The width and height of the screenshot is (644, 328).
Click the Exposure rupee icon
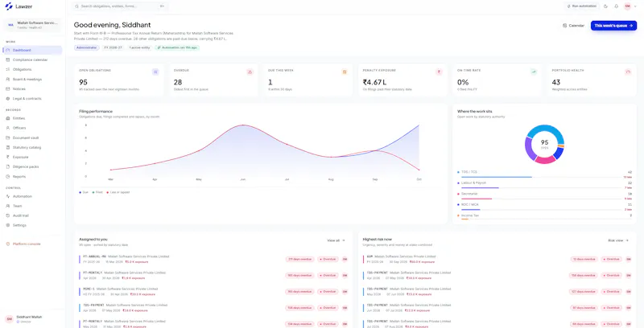tap(8, 157)
